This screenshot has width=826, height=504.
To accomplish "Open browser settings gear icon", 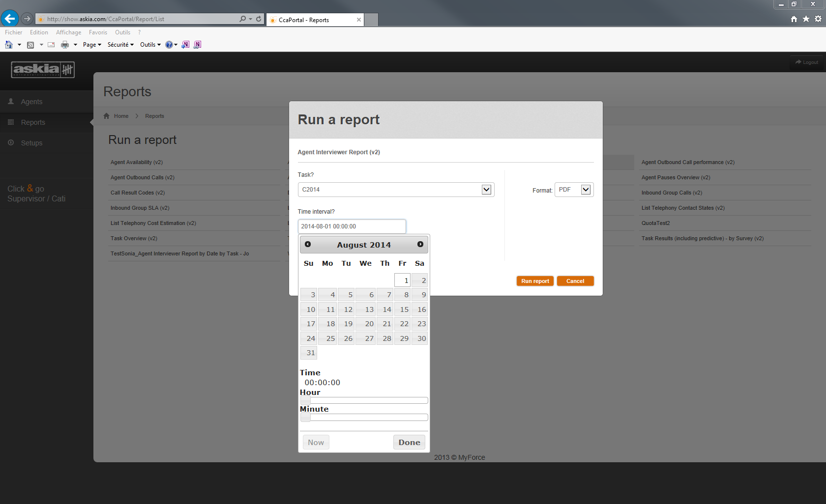I will coord(818,19).
